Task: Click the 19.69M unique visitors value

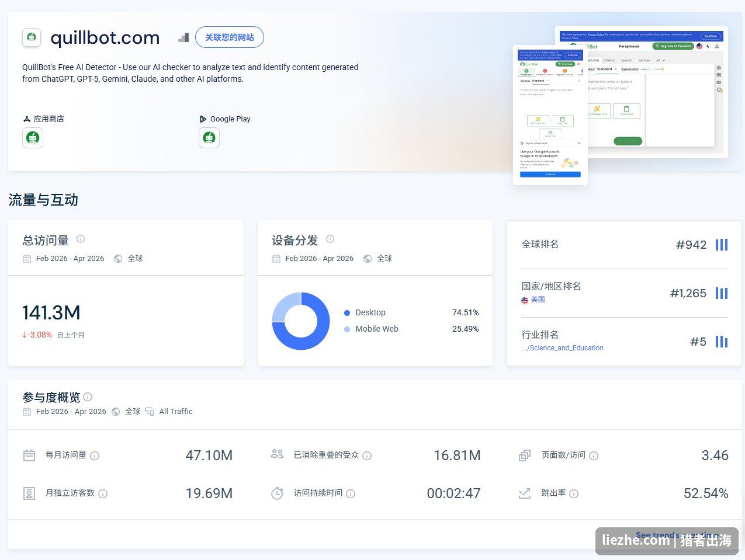Action: pos(209,493)
